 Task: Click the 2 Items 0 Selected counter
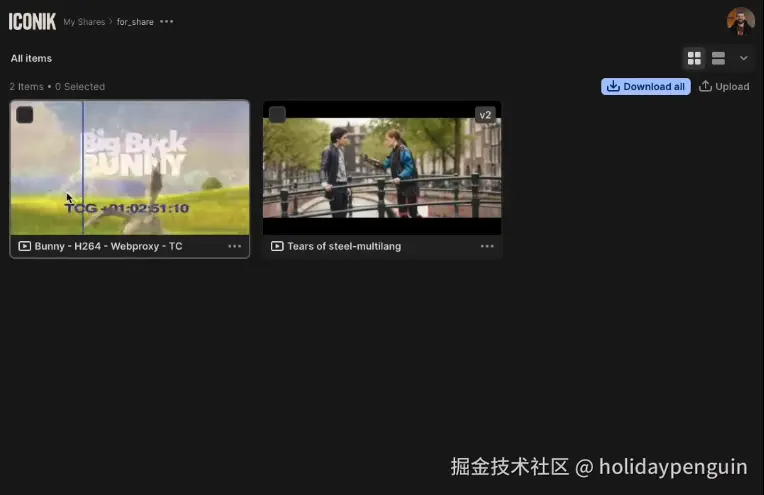(57, 87)
